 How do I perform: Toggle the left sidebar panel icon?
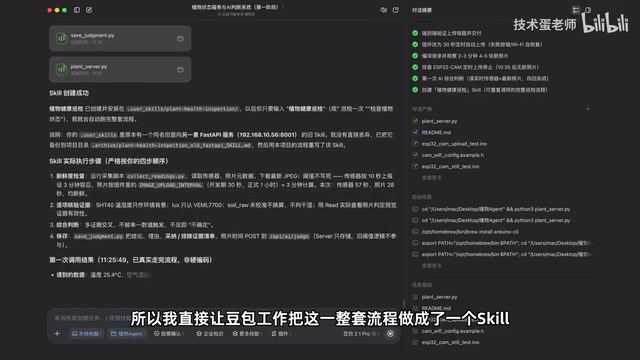(x=77, y=10)
